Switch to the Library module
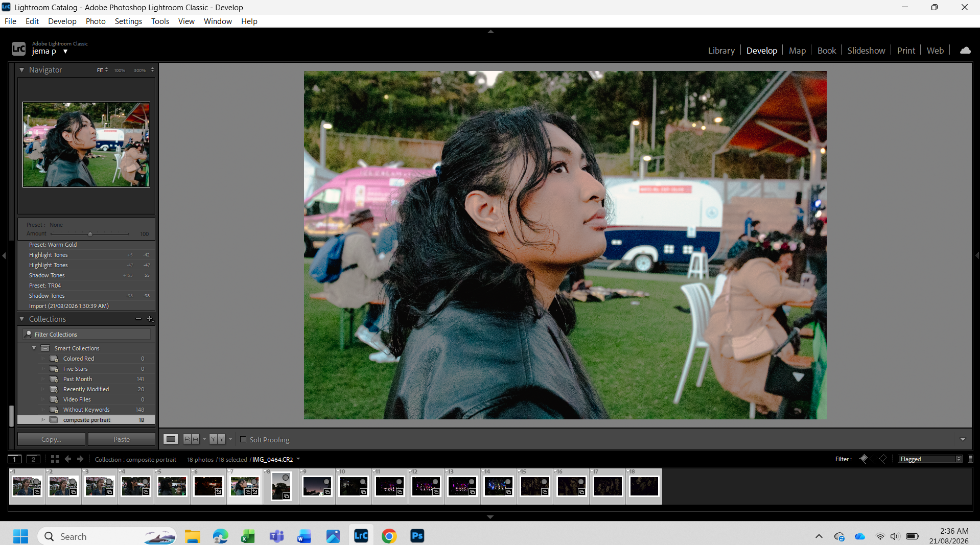The image size is (980, 545). point(721,50)
